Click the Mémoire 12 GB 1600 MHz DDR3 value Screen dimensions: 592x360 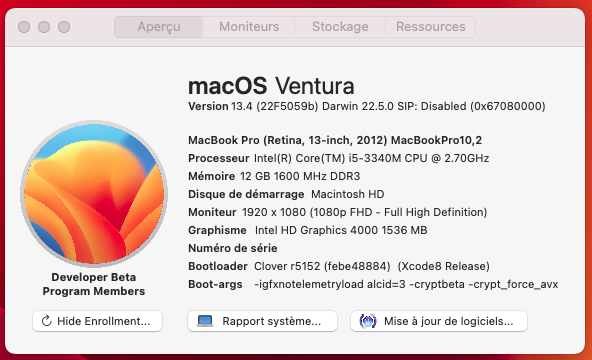pos(300,176)
